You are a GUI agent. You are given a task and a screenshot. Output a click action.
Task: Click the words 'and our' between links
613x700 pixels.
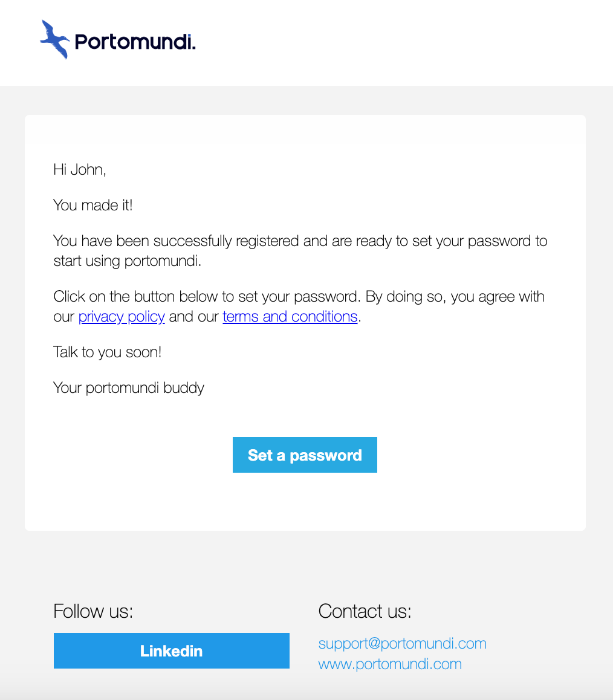point(194,317)
